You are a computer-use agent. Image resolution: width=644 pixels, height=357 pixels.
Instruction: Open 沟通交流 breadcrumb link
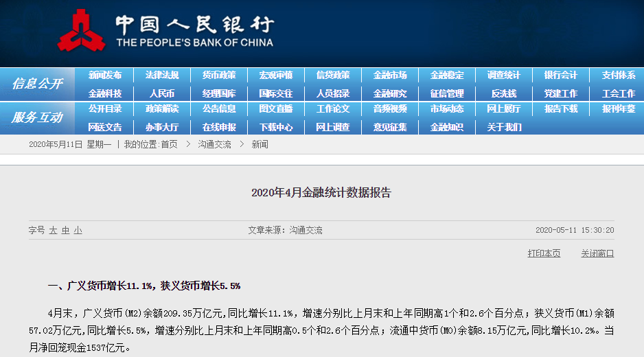214,145
